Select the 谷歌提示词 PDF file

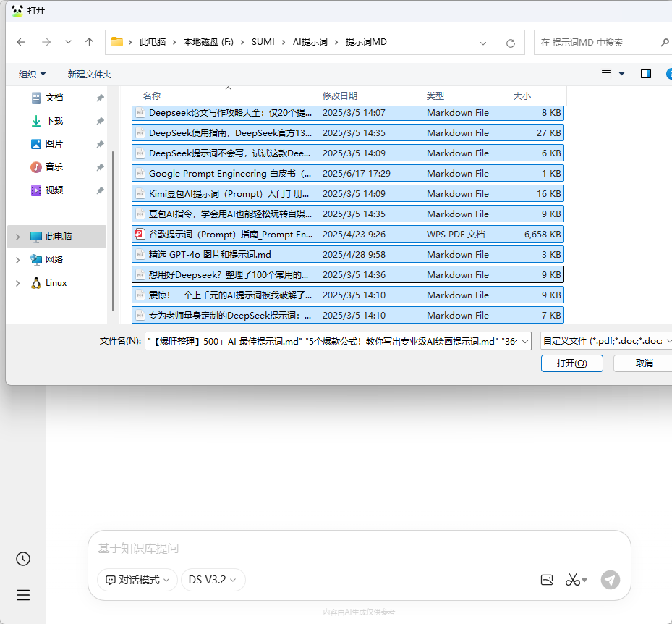pos(230,235)
